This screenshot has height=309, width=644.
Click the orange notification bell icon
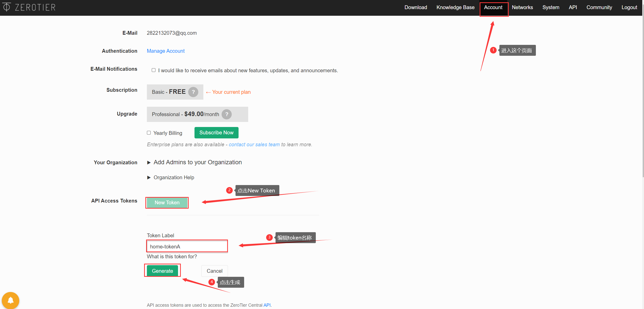[11, 300]
